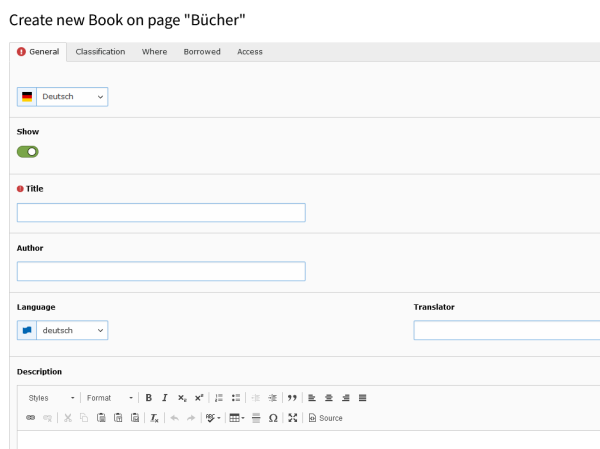
Task: Focus the Title input field
Action: tap(161, 212)
